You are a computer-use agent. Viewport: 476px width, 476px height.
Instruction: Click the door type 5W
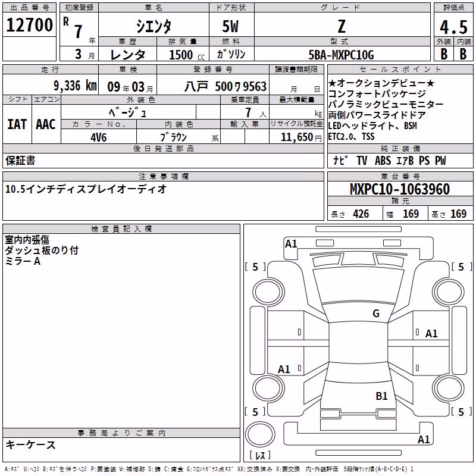[230, 26]
